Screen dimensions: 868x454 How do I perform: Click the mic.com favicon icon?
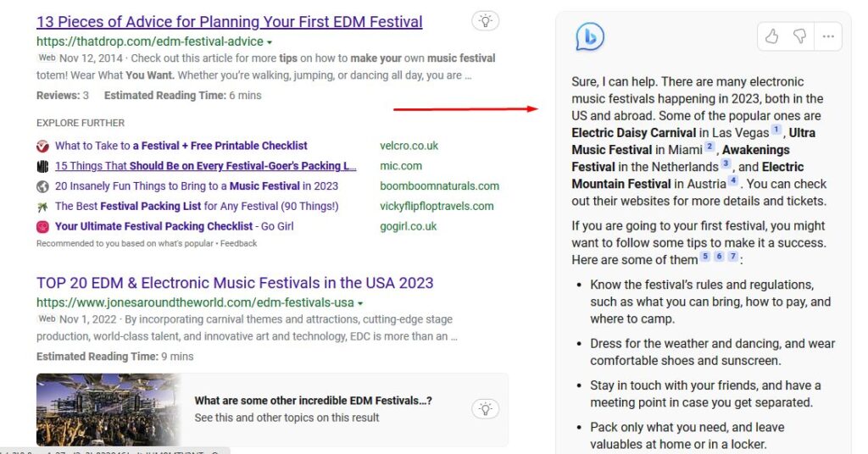42,166
